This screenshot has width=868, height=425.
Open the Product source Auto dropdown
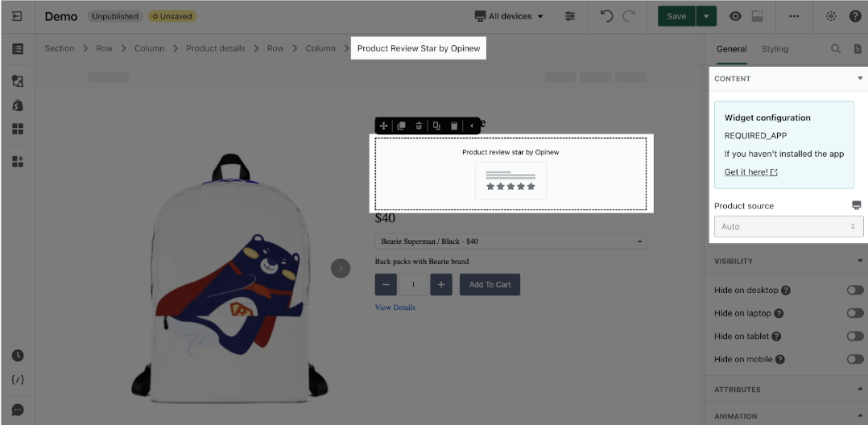[788, 226]
